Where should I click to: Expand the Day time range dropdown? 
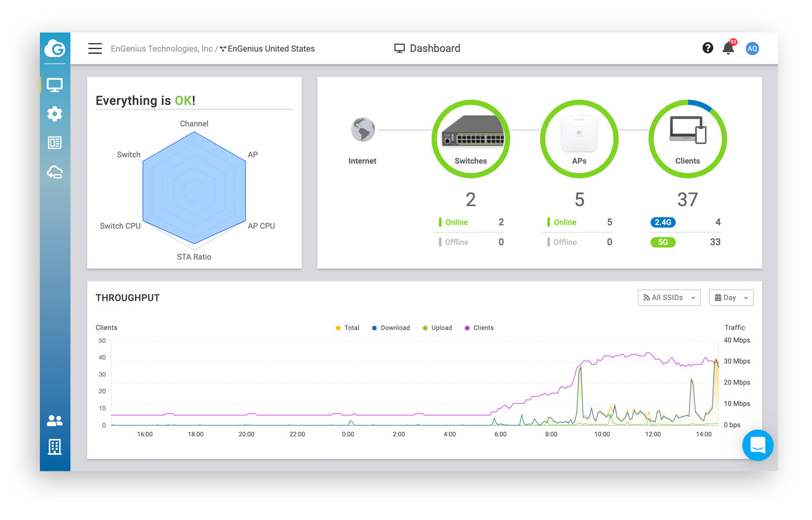tap(731, 298)
